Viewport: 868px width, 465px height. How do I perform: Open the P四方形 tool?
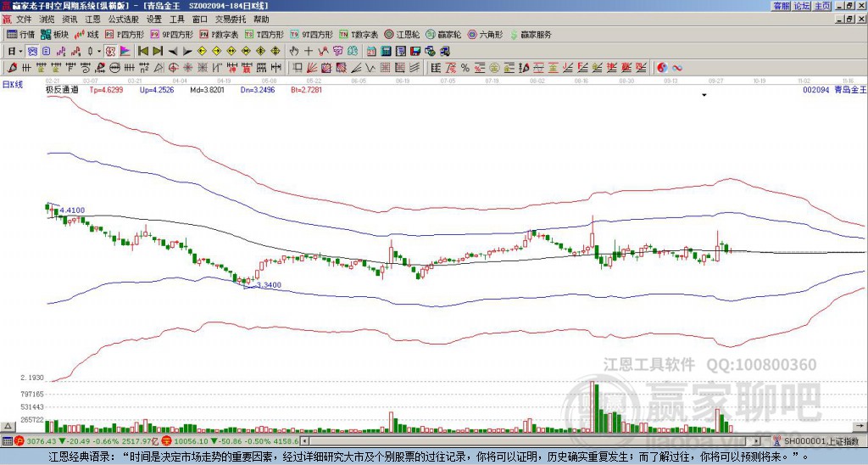[x=125, y=34]
